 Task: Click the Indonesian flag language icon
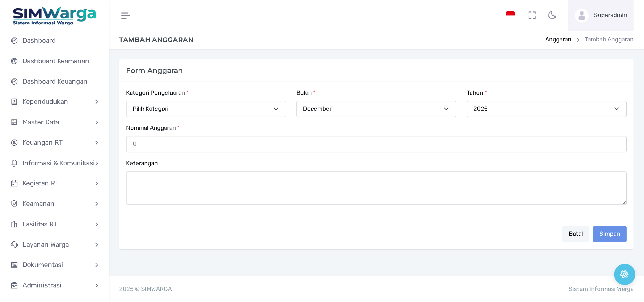(510, 15)
